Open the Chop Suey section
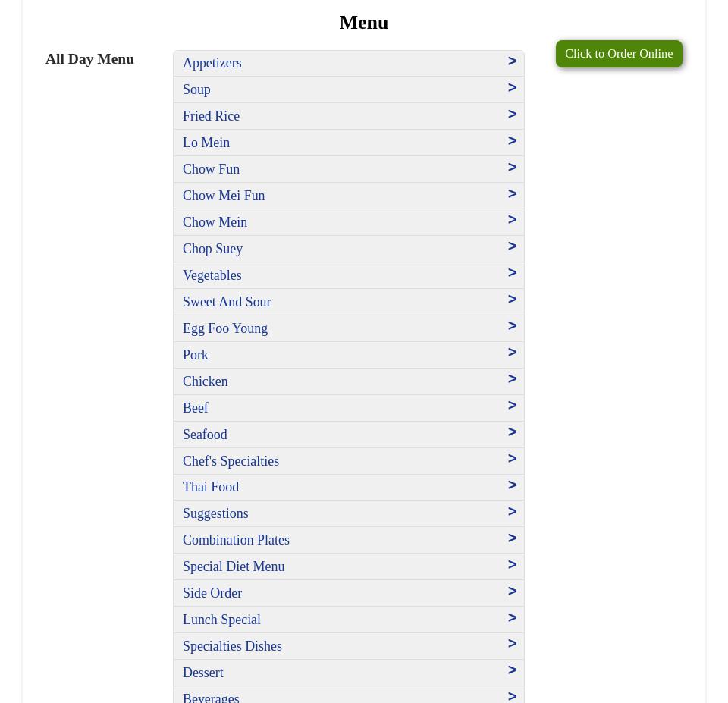Screen dimensions: 728x703 [212, 249]
